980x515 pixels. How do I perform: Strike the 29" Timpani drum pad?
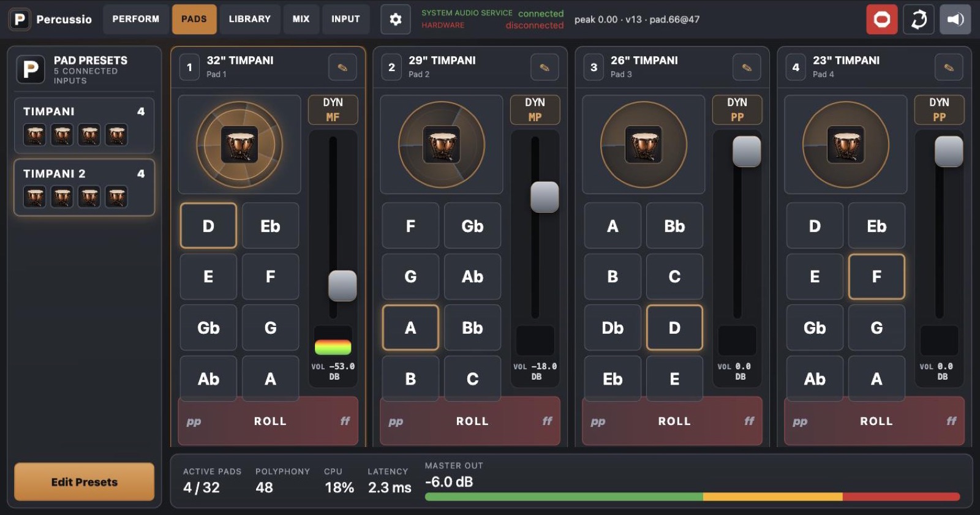[442, 145]
